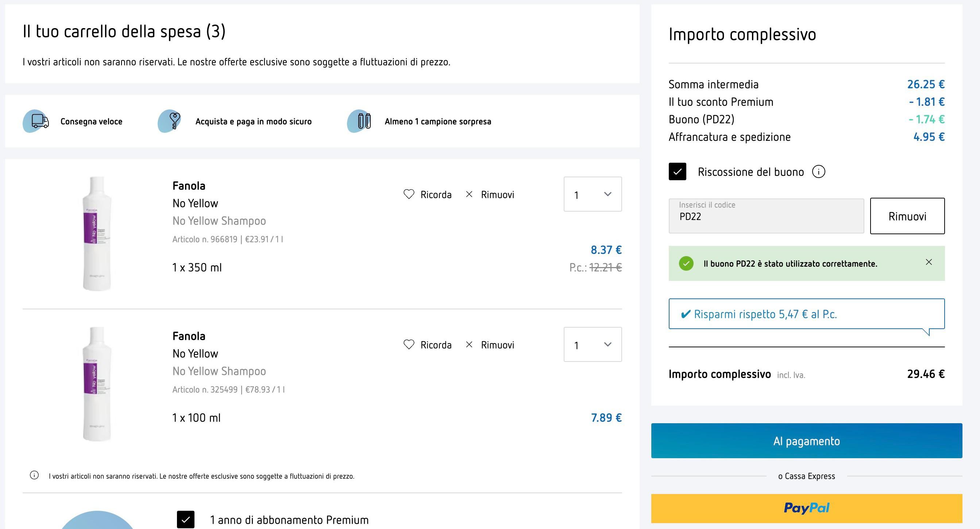
Task: Click the info icon next to the price fluctuation note
Action: [34, 475]
